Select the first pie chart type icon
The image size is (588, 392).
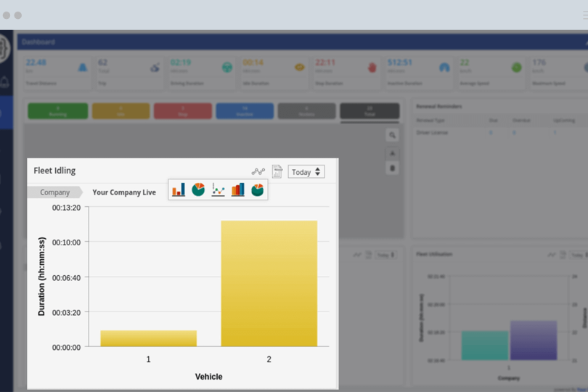coord(198,189)
